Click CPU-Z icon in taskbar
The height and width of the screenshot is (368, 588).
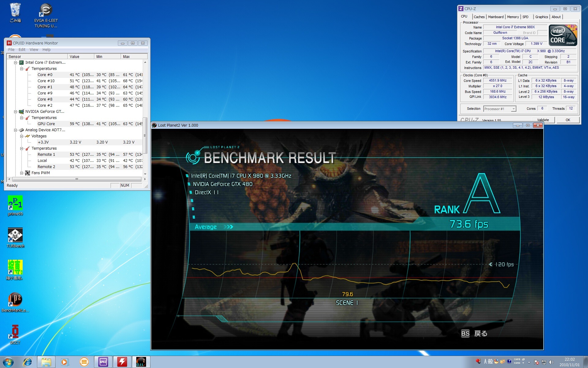pyautogui.click(x=103, y=362)
